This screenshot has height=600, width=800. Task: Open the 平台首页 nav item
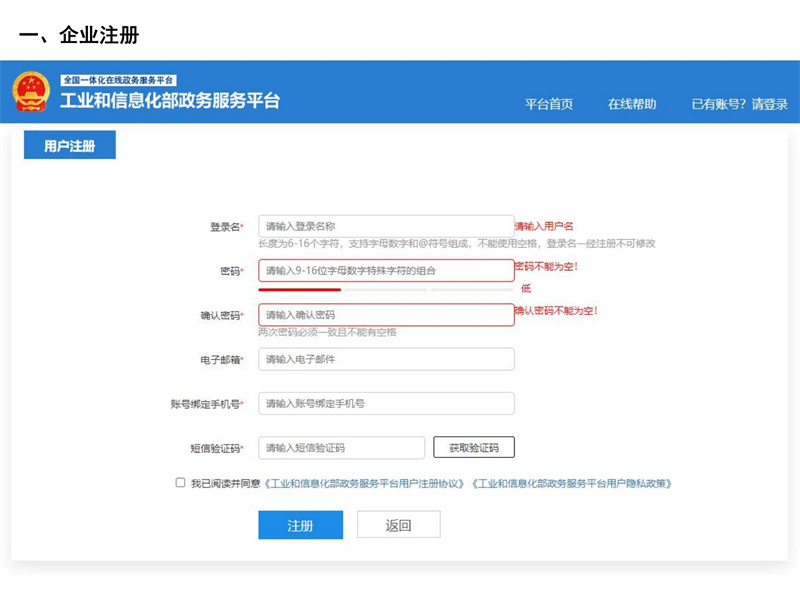click(549, 104)
